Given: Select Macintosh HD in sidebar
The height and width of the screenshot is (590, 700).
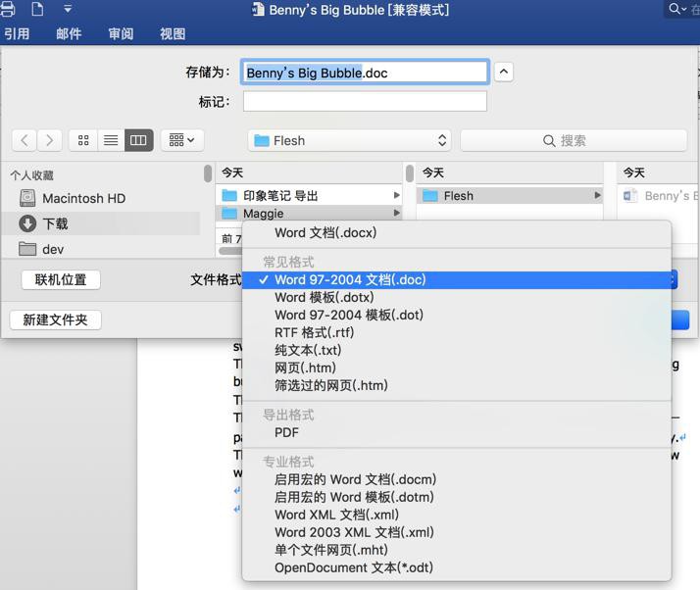Looking at the screenshot, I should (84, 198).
